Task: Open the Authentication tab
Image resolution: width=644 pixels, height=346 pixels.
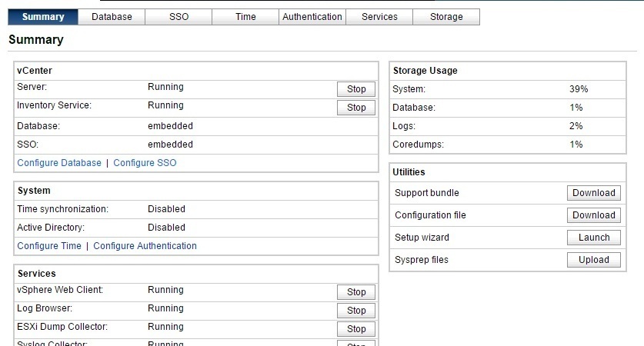Action: click(x=312, y=17)
